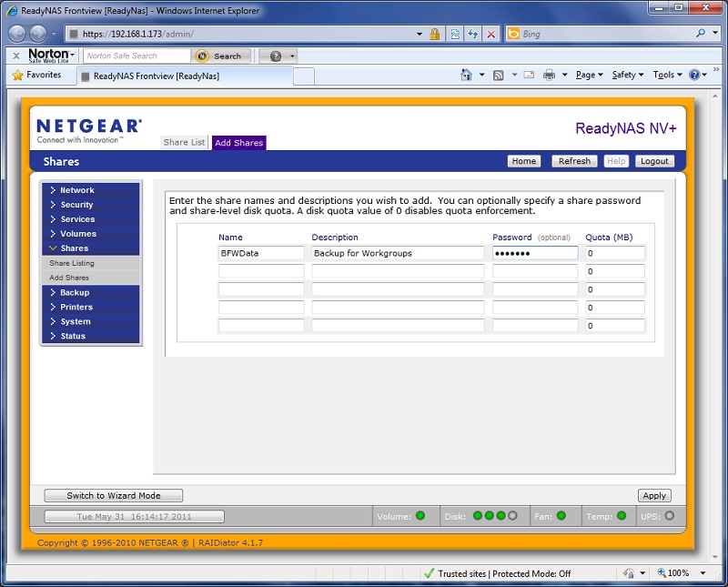The height and width of the screenshot is (587, 728).
Task: Click the browser Home page icon
Action: (466, 75)
